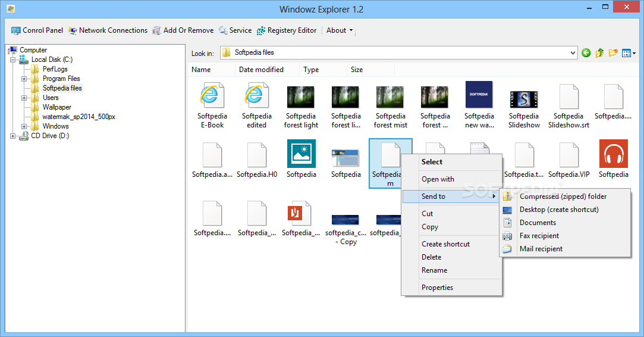
Task: Open the view mode dropdown icon
Action: click(629, 53)
